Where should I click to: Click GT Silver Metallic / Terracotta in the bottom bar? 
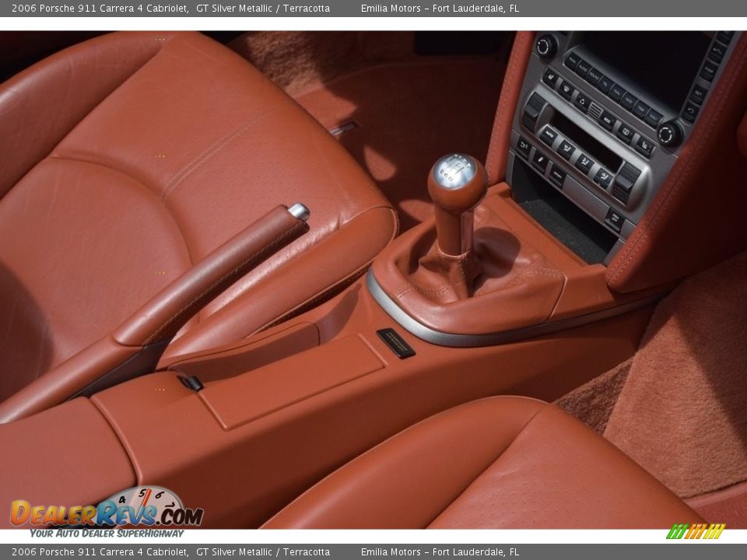(x=263, y=551)
